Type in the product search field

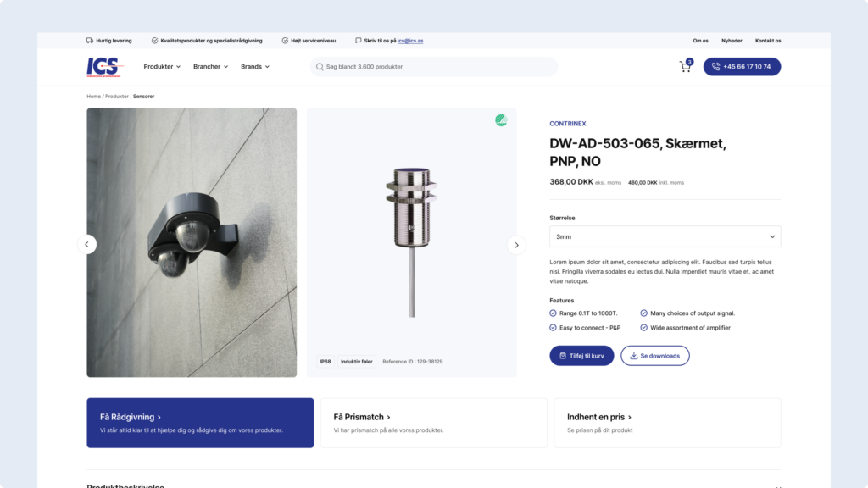click(x=437, y=67)
